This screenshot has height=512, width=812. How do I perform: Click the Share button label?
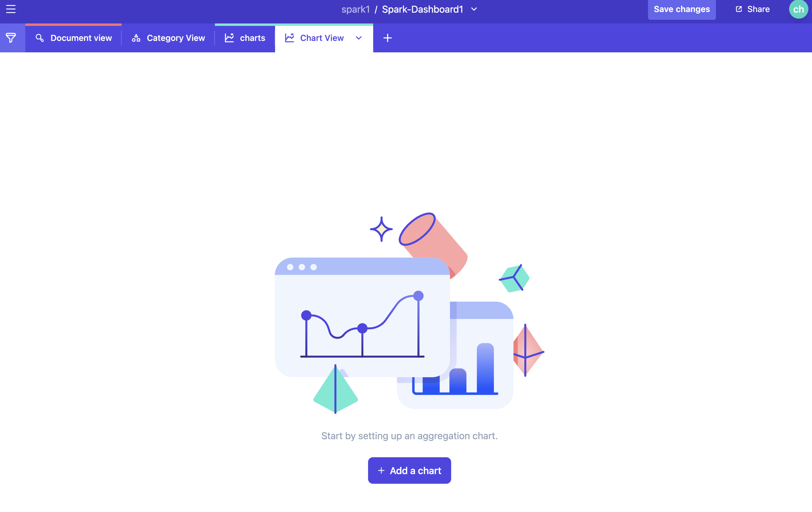point(758,9)
